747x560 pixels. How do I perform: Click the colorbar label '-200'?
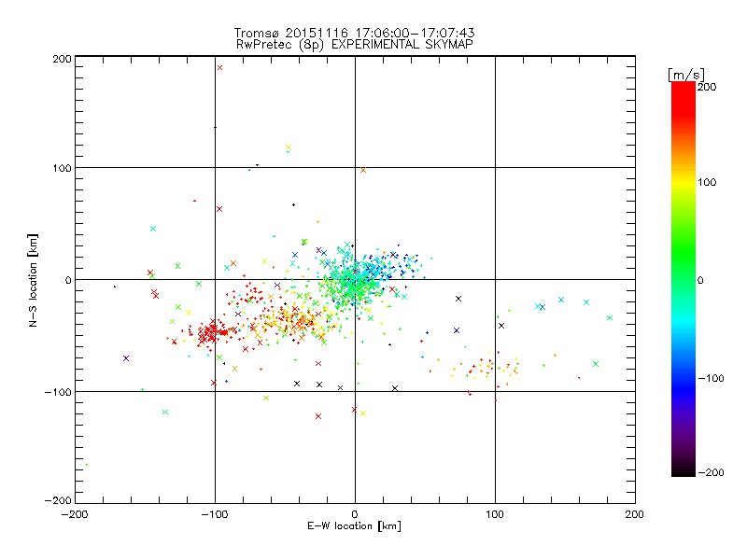click(711, 473)
